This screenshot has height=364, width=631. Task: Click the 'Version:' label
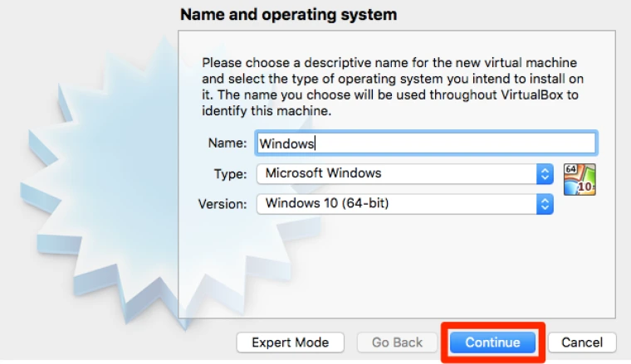(223, 204)
